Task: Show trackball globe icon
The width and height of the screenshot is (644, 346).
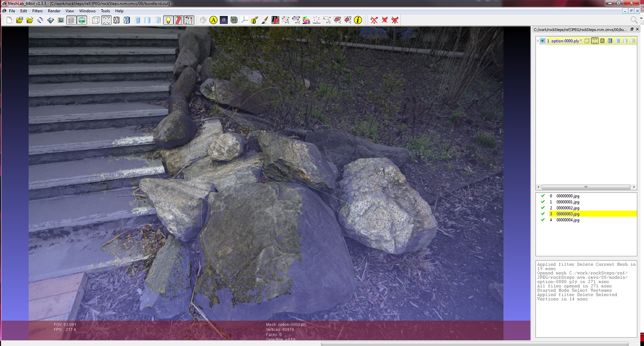Action: pyautogui.click(x=203, y=20)
